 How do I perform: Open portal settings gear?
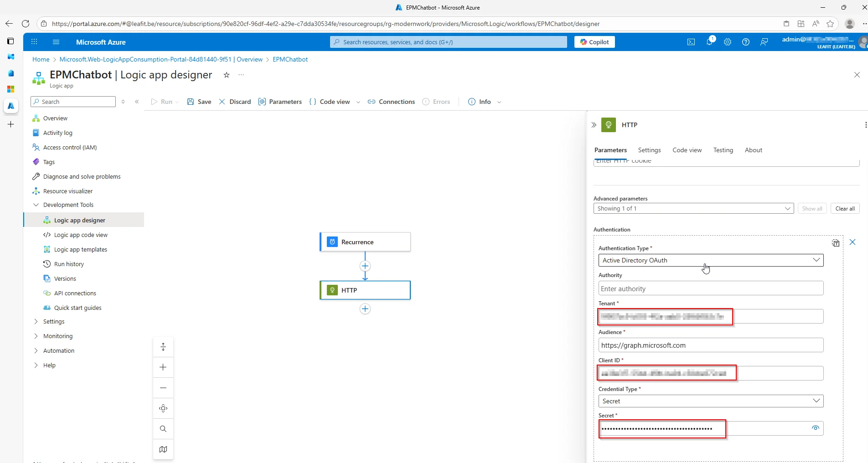point(728,42)
